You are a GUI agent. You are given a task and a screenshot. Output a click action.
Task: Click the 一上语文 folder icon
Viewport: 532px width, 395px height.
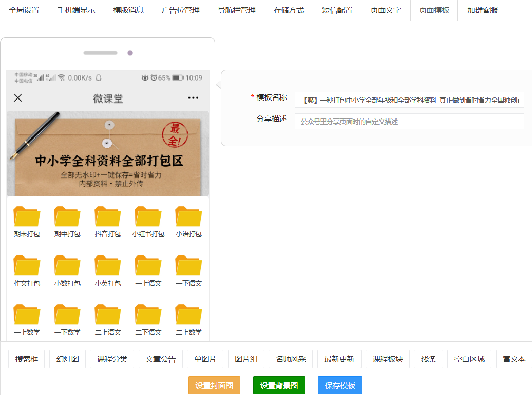coord(148,266)
